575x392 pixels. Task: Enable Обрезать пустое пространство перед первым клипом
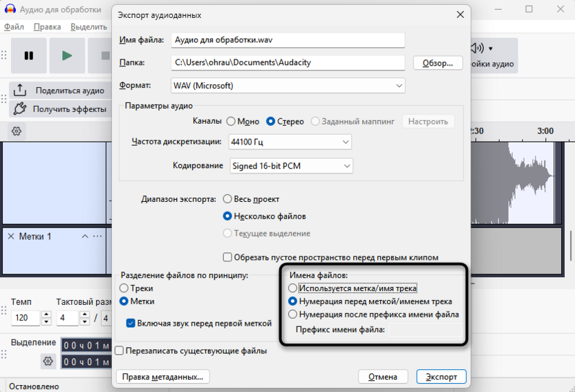pyautogui.click(x=227, y=257)
